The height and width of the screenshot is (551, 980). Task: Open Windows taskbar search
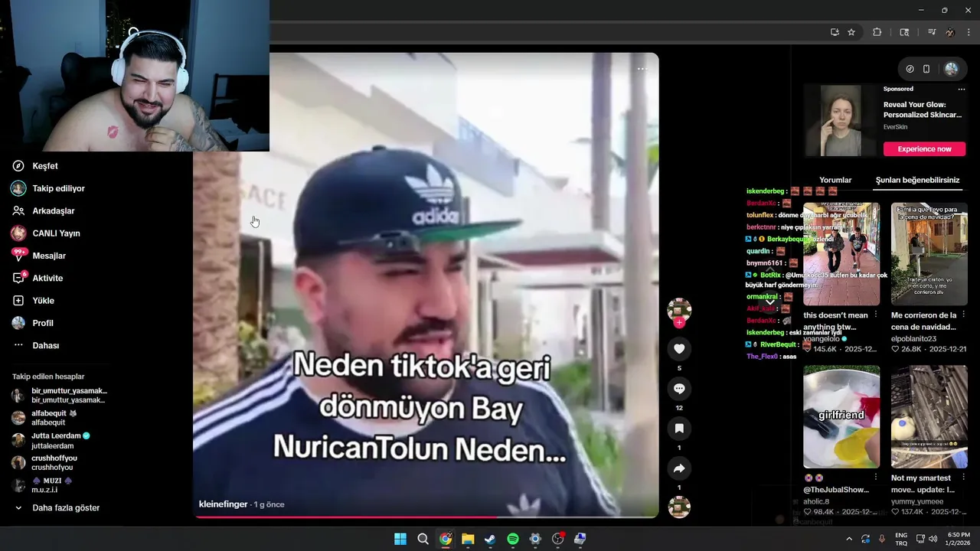tap(423, 539)
